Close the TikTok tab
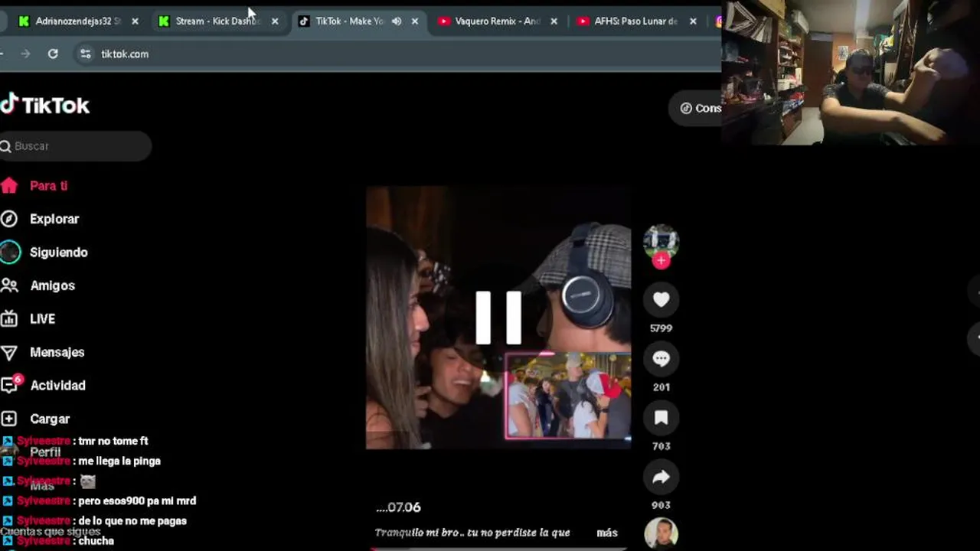 (x=415, y=21)
